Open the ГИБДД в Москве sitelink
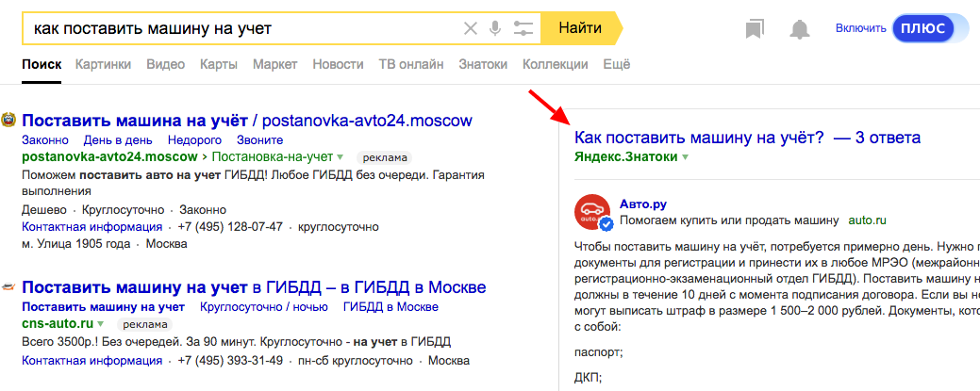The image size is (980, 391). coord(390,307)
